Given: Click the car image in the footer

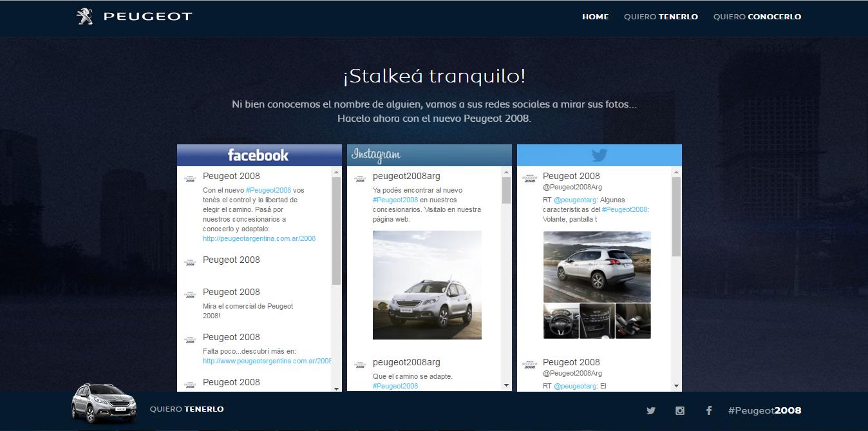Looking at the screenshot, I should pyautogui.click(x=104, y=403).
